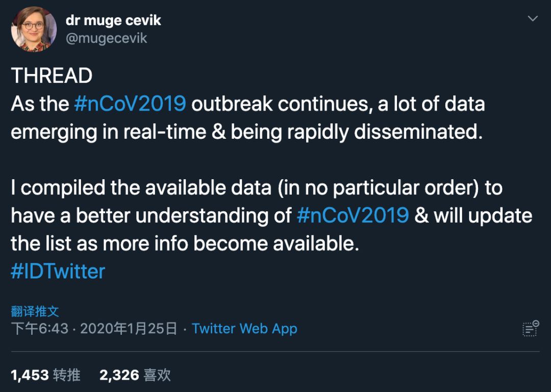Click the #nCoV2019 hashtag before 'outbreak continues'
The image size is (551, 392).
[x=130, y=104]
